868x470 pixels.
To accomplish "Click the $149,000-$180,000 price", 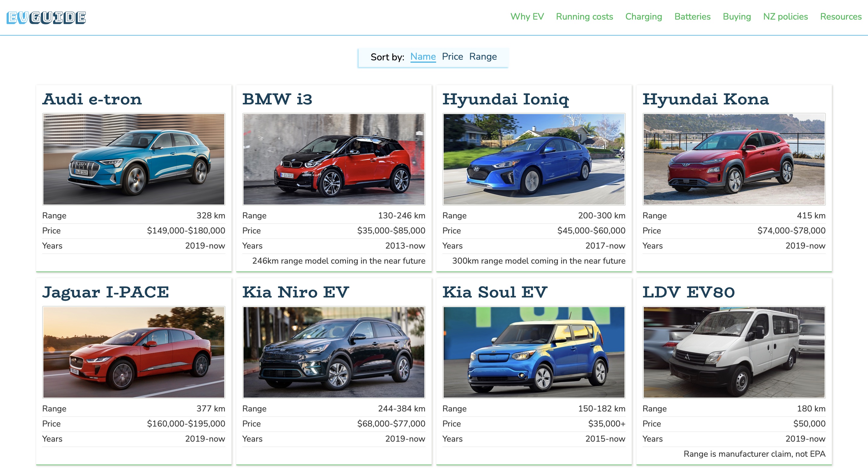I will [186, 230].
